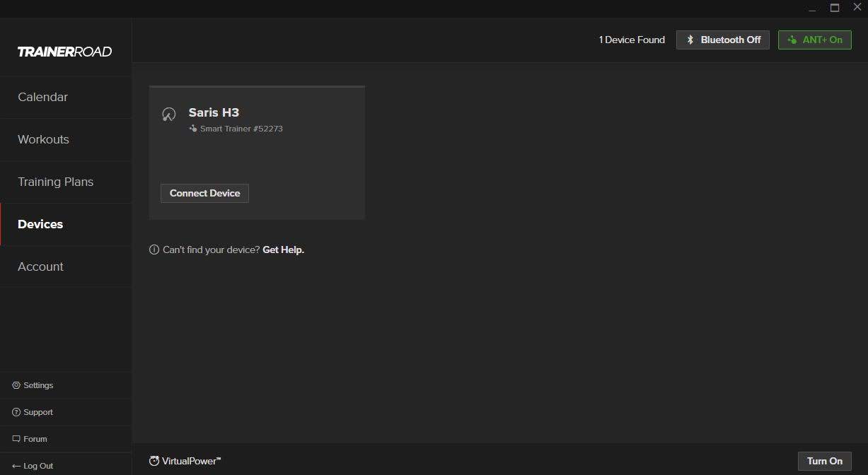Close the TrainerRoad window

(857, 7)
